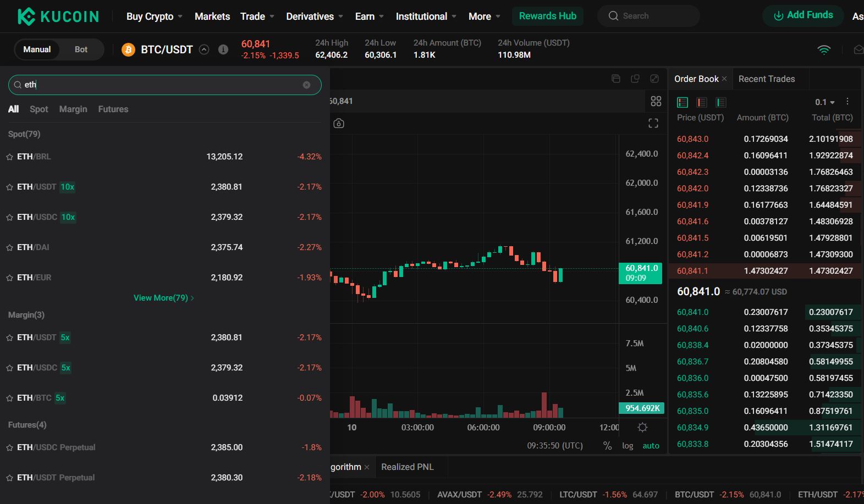Star the ETH/USDT 5x margin pair
The image size is (864, 504).
click(x=9, y=338)
